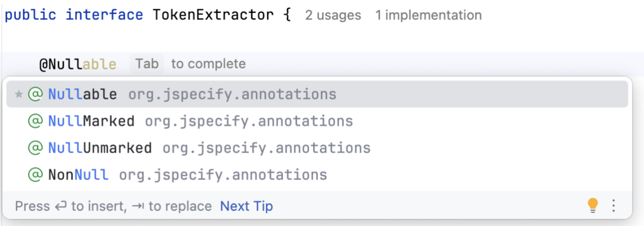Screen dimensions: 644x226
Task: Click the TokenExtractor interface name
Action: click(x=213, y=15)
